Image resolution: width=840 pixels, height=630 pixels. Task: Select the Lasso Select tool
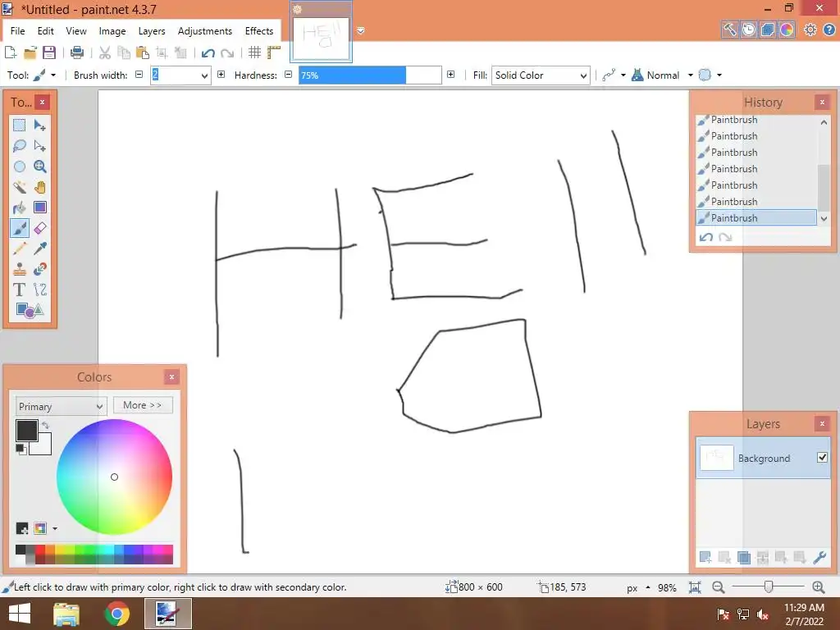point(20,146)
